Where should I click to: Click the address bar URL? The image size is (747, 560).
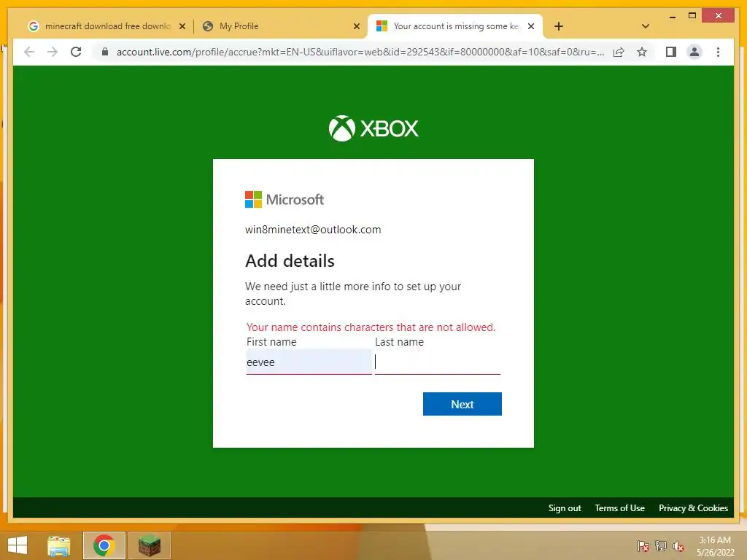click(x=360, y=52)
